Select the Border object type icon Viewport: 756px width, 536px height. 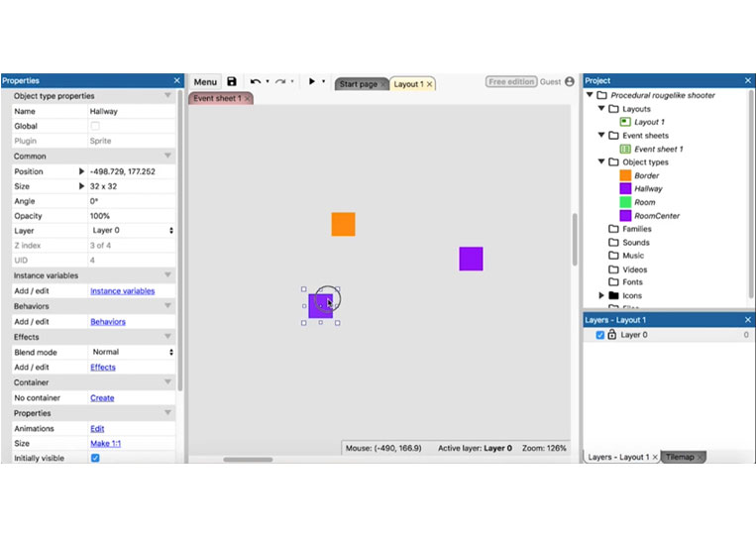pyautogui.click(x=625, y=175)
